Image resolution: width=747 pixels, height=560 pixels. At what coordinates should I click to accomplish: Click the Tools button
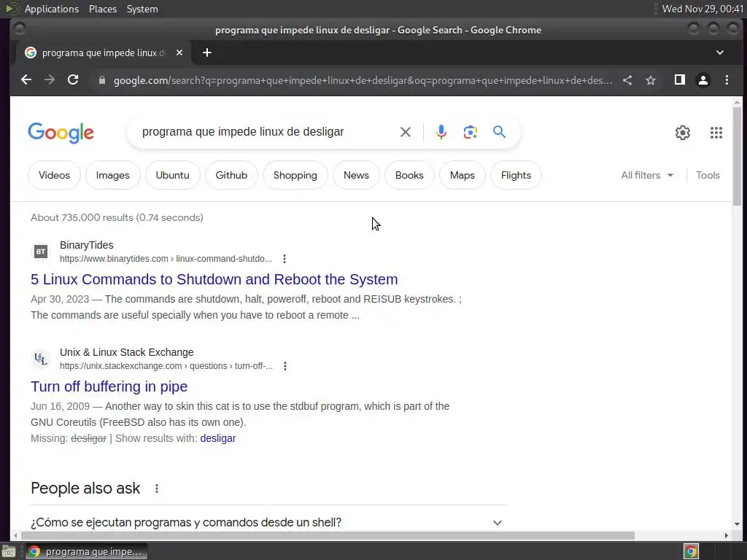(708, 175)
